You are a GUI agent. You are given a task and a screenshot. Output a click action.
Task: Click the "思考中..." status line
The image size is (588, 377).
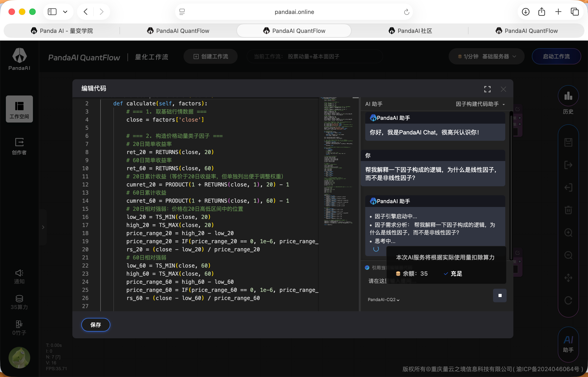pyautogui.click(x=385, y=241)
